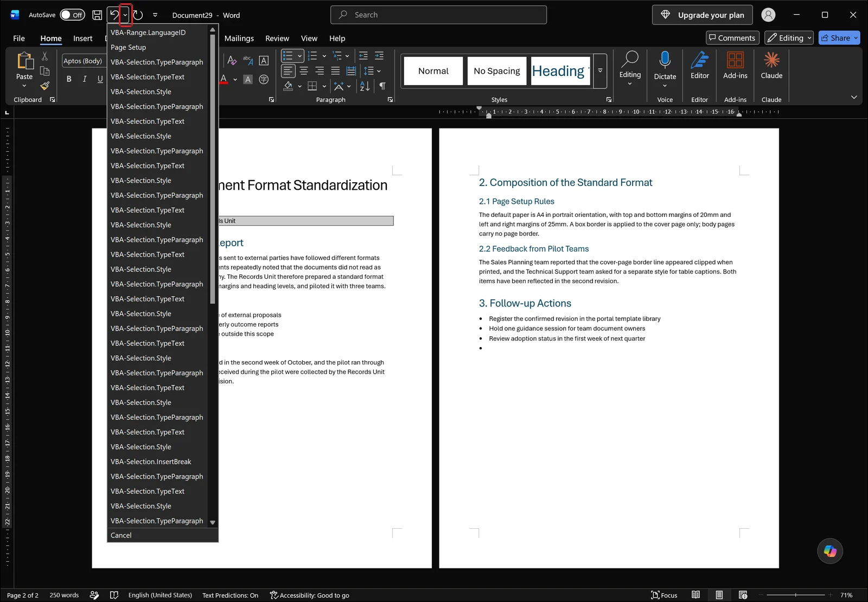
Task: Open Editing mode dropdown
Action: pos(789,38)
